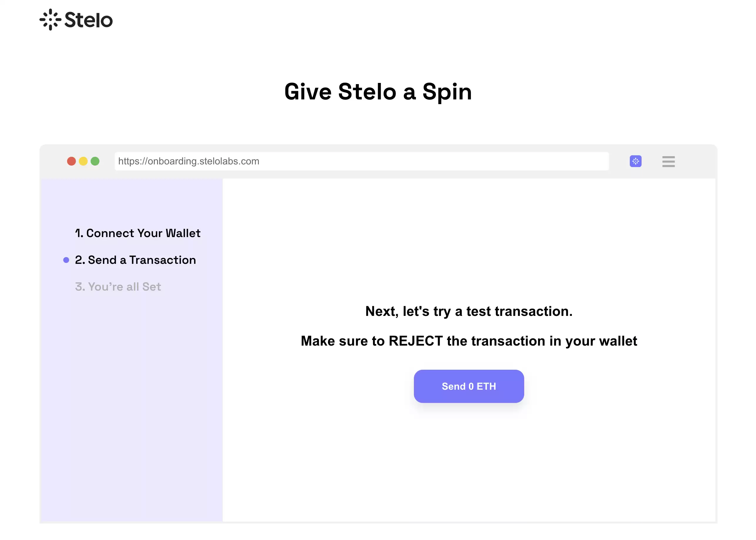The image size is (756, 540).
Task: Click the red window dot
Action: point(71,161)
